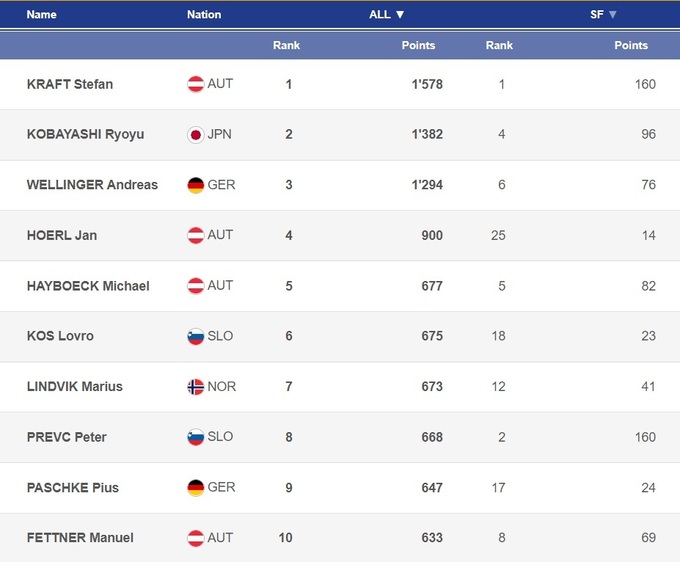
Task: Open LINDVIK Marius athlete profile
Action: point(75,387)
